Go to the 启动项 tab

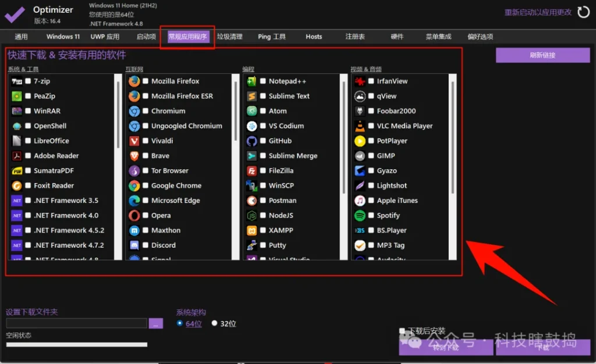pos(146,37)
